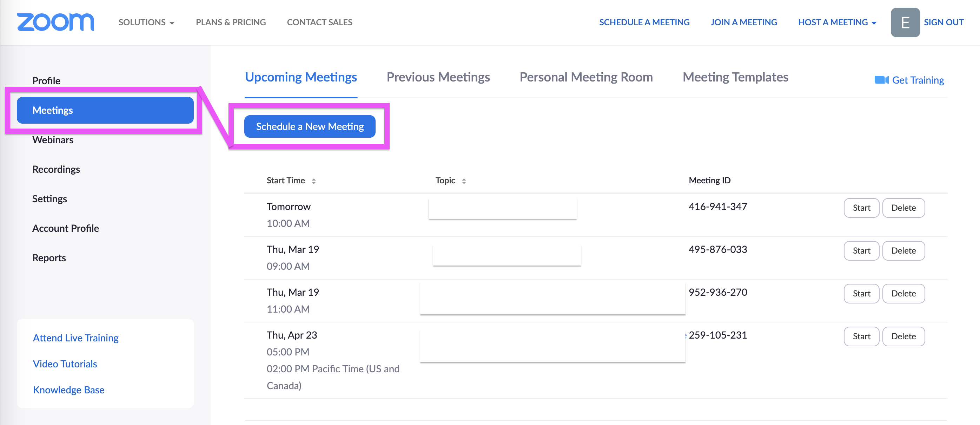Screen dimensions: 980x425
Task: Expand the Solutions dropdown
Action: 146,22
